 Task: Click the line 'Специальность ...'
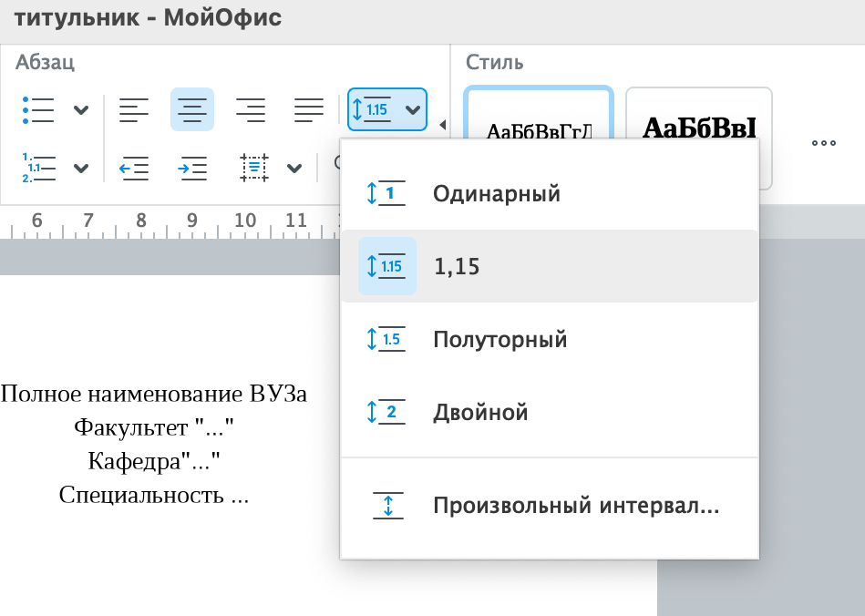154,495
